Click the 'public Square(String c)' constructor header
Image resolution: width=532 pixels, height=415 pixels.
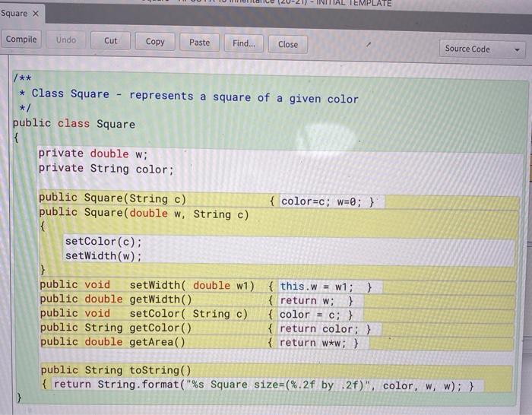pos(112,198)
